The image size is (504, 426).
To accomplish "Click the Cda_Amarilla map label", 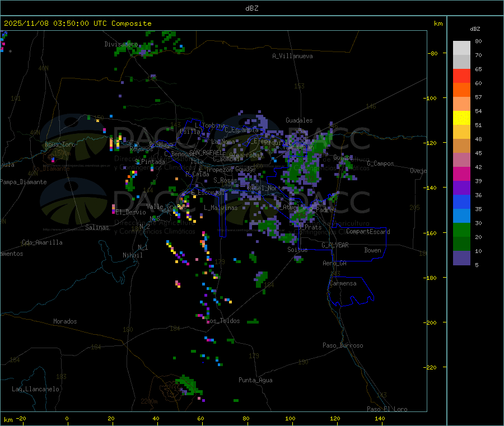I will [x=42, y=242].
